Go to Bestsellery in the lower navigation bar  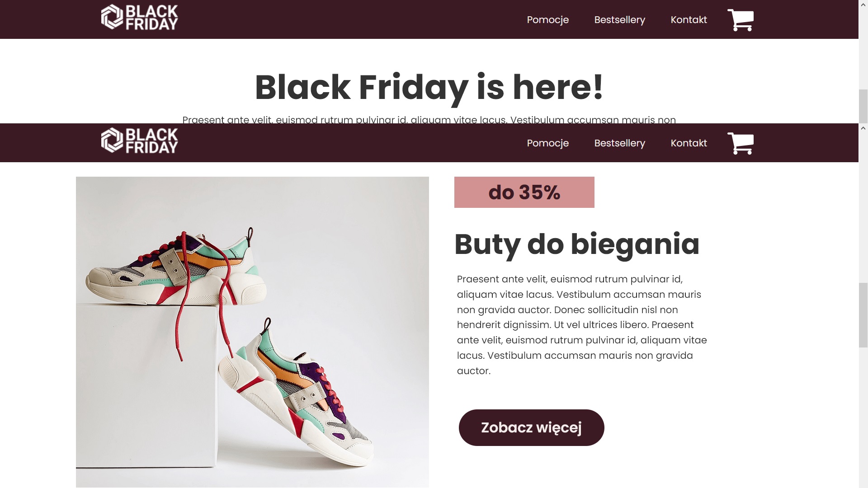pyautogui.click(x=619, y=143)
